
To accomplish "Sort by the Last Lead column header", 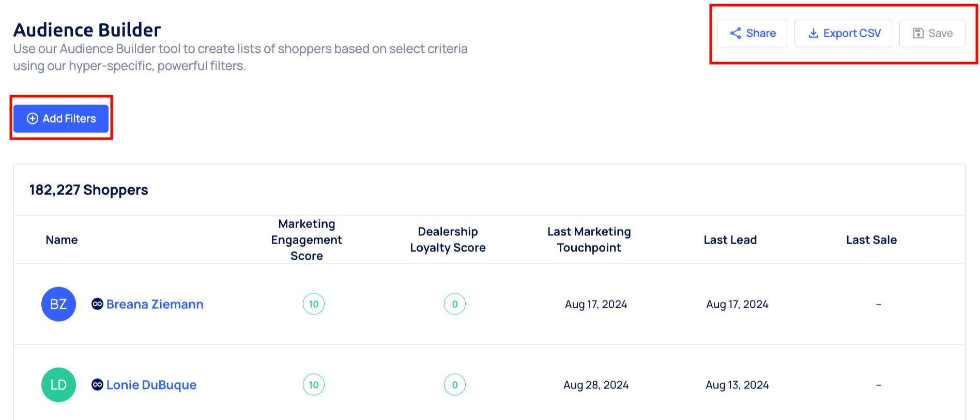I will click(x=730, y=240).
